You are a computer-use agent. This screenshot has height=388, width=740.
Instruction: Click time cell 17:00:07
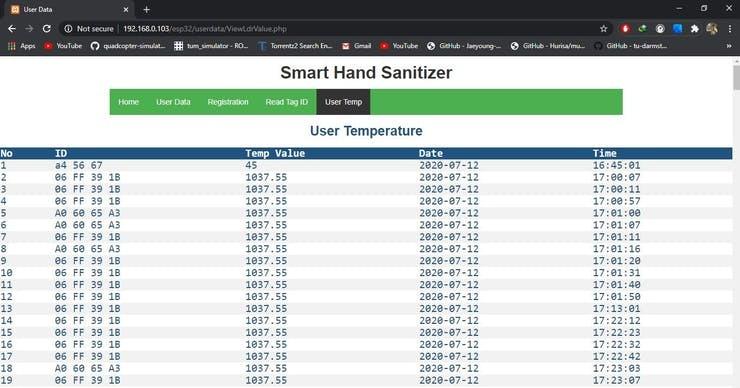pyautogui.click(x=617, y=177)
